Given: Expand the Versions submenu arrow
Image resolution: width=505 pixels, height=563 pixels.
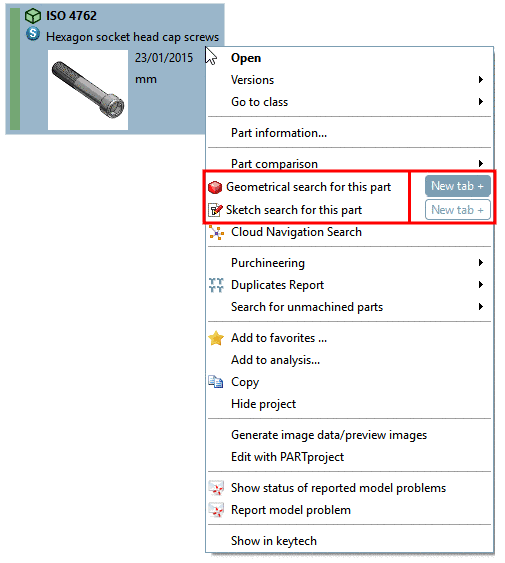Looking at the screenshot, I should (x=481, y=80).
